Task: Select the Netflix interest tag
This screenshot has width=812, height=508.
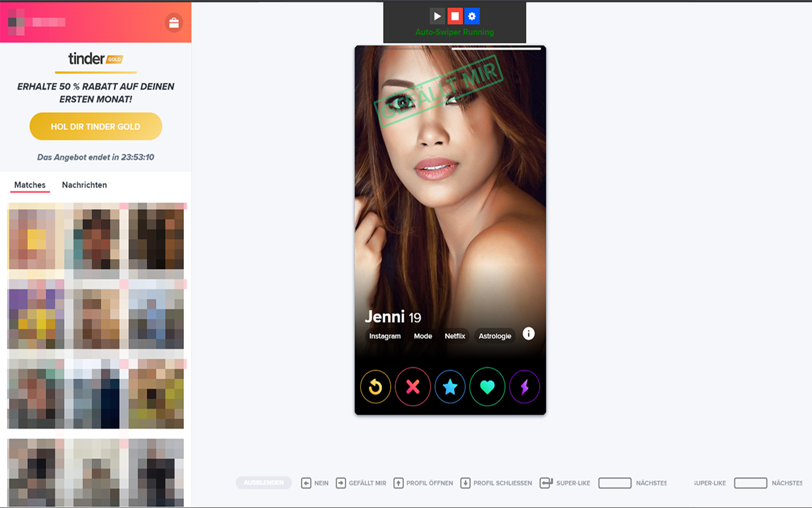Action: pyautogui.click(x=455, y=336)
